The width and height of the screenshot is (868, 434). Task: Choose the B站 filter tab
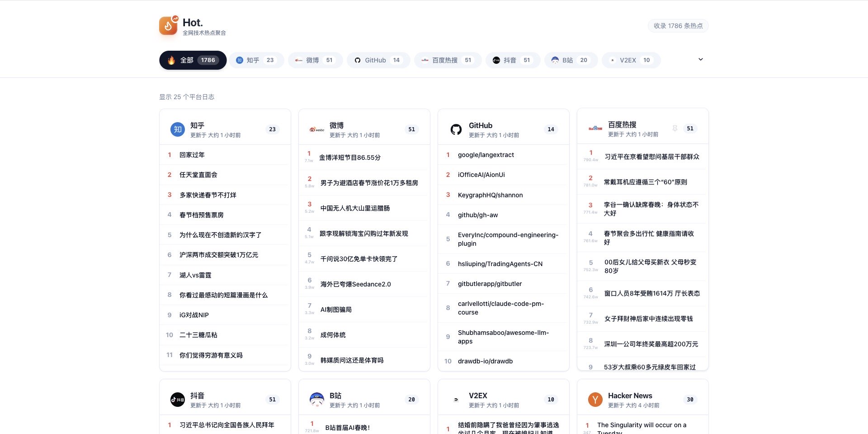(x=571, y=60)
